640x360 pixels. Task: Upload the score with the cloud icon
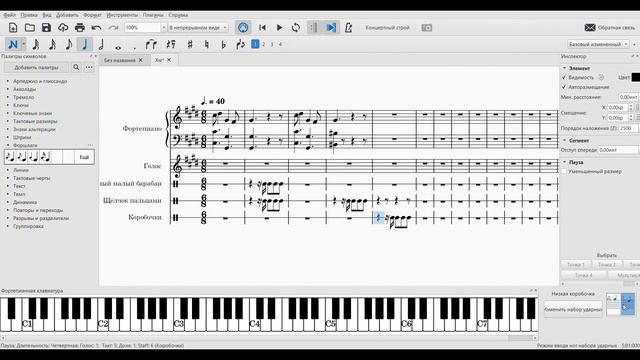pos(63,28)
